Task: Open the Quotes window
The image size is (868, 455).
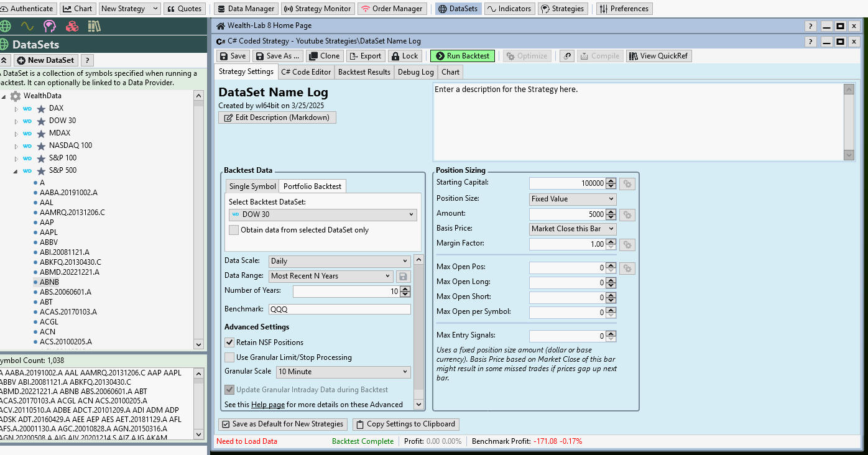Action: (185, 9)
